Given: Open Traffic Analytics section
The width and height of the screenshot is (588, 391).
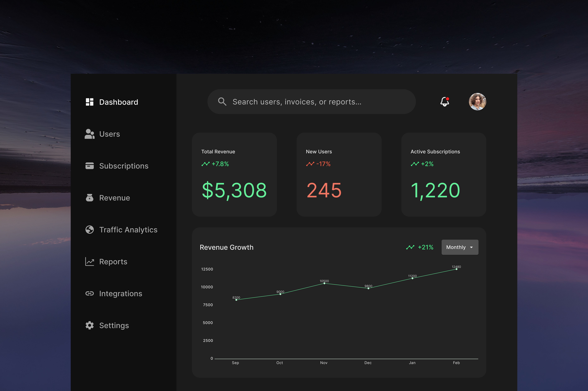Looking at the screenshot, I should 121,230.
